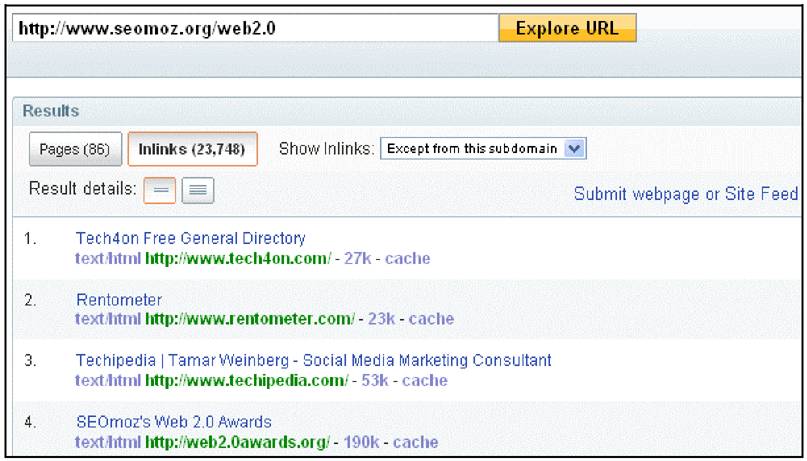Click the 53k size text for techipedia
Screen dimensions: 807x461
(375, 381)
